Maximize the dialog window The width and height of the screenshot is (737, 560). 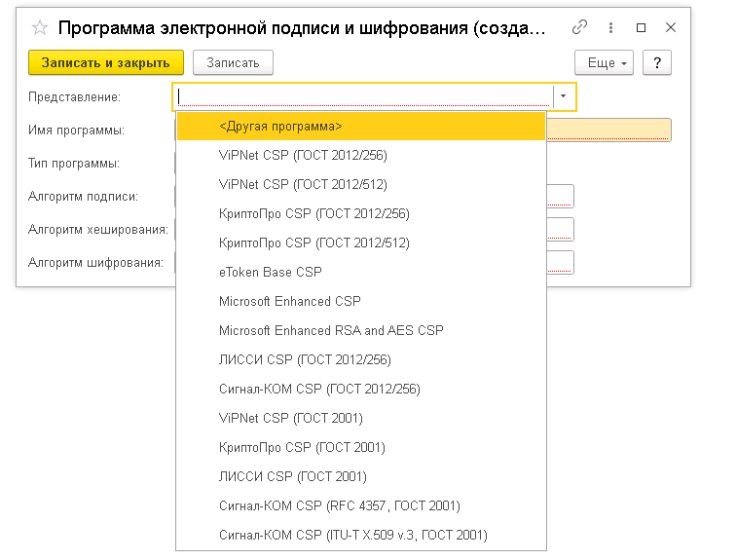coord(641,28)
